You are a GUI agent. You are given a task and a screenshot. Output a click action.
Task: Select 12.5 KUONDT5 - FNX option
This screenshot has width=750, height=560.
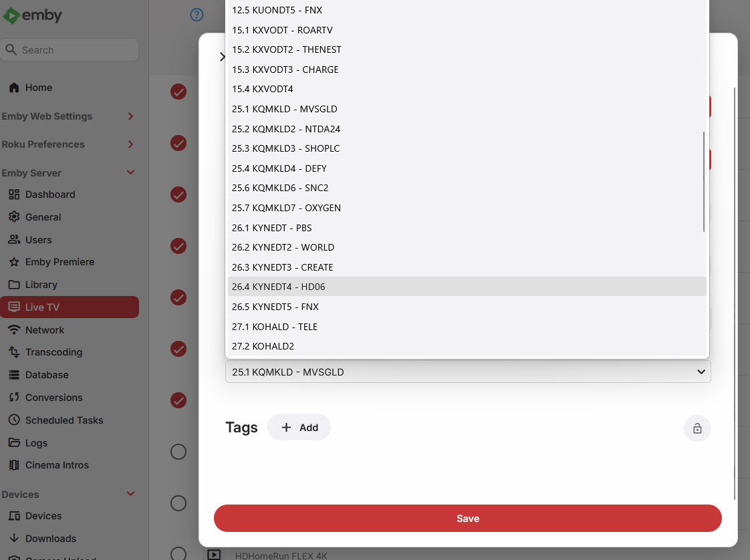tap(467, 10)
